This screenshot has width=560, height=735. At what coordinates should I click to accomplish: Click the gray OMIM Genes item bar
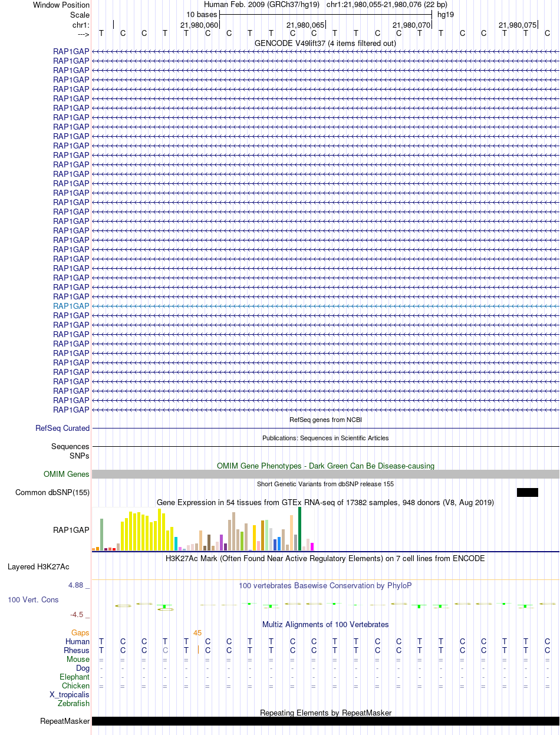(325, 474)
